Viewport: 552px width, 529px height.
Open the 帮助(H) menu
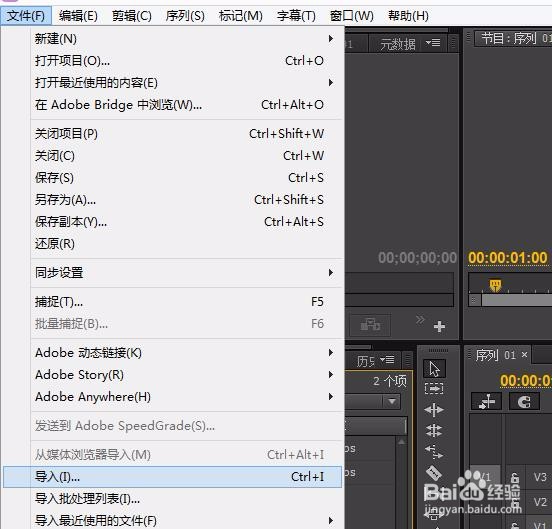pos(408,16)
